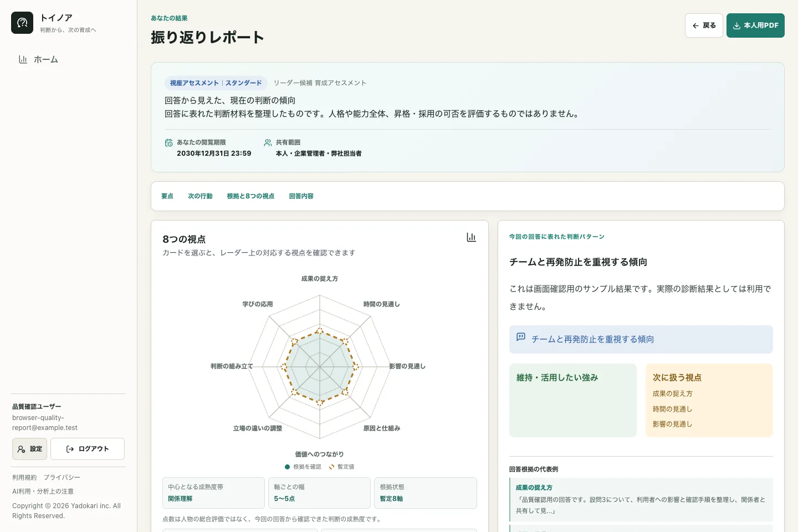The width and height of the screenshot is (798, 532).
Task: Click the chart icon in 8つの視点 header
Action: point(471,237)
